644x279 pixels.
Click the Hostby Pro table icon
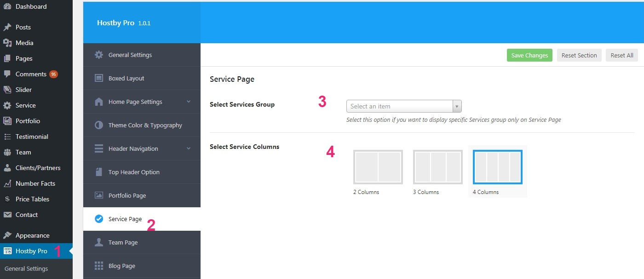pyautogui.click(x=7, y=251)
